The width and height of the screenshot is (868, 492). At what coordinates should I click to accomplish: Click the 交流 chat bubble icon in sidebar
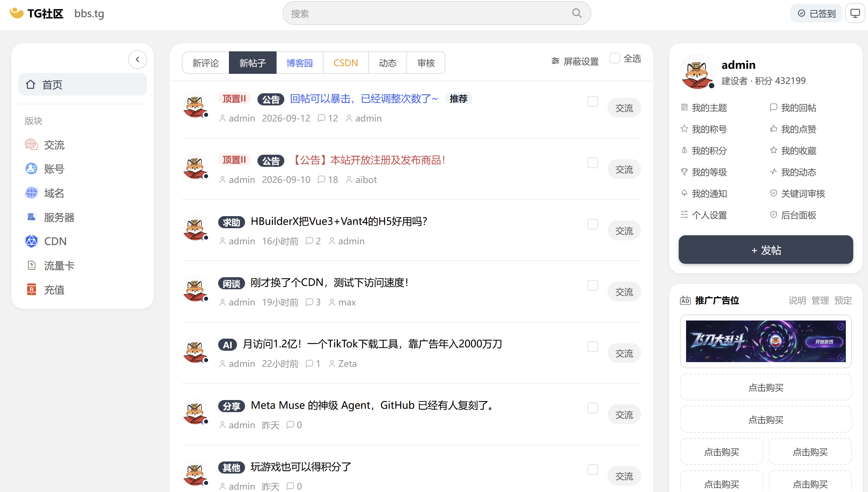pos(32,145)
